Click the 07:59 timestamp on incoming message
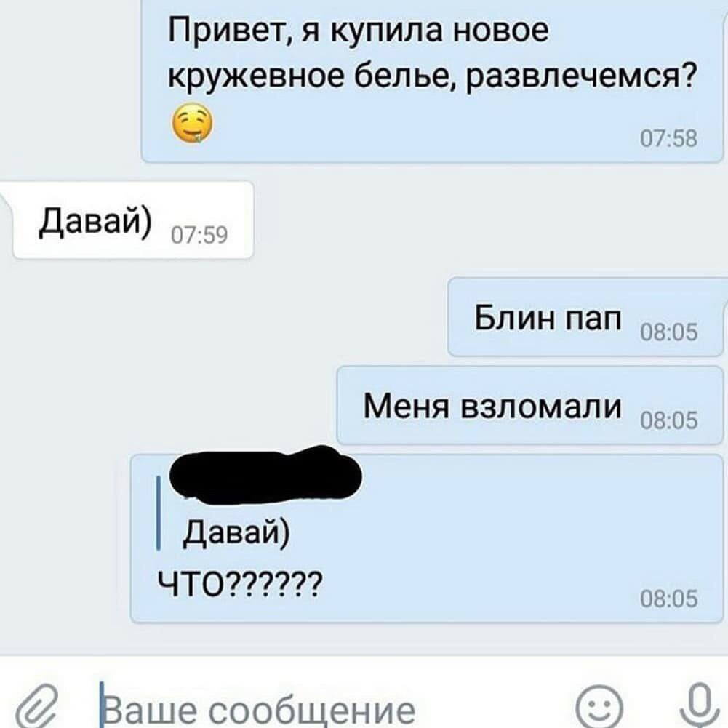The width and height of the screenshot is (728, 728). [x=199, y=235]
